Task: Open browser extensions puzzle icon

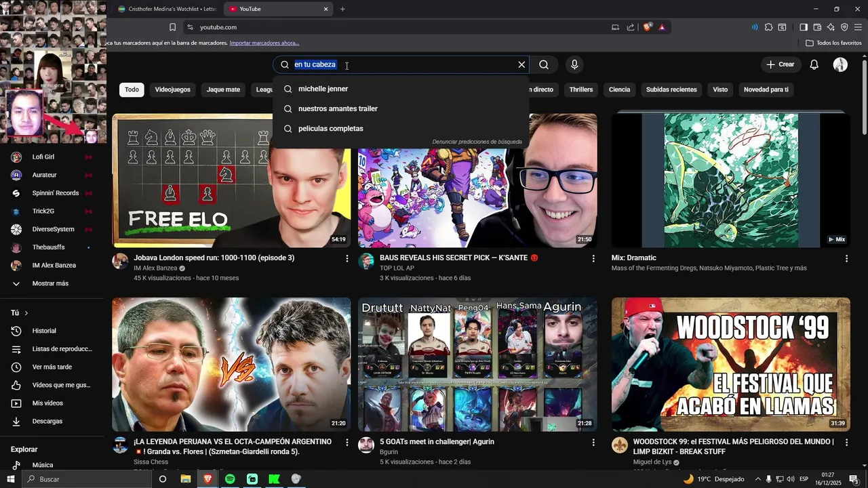Action: coord(768,27)
